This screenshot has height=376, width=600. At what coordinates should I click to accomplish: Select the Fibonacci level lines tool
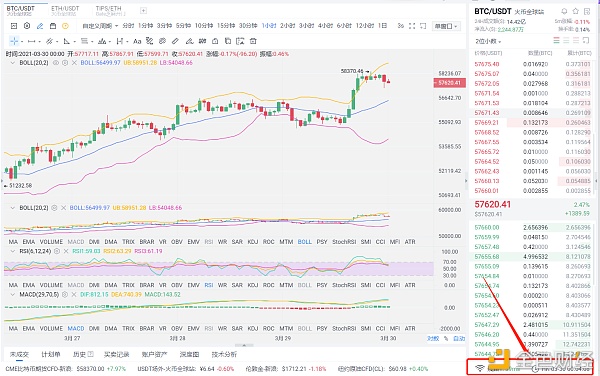pos(84,41)
